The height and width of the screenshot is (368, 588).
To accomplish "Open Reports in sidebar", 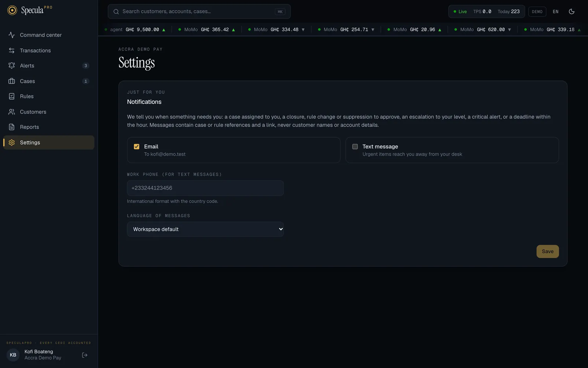I will click(49, 127).
